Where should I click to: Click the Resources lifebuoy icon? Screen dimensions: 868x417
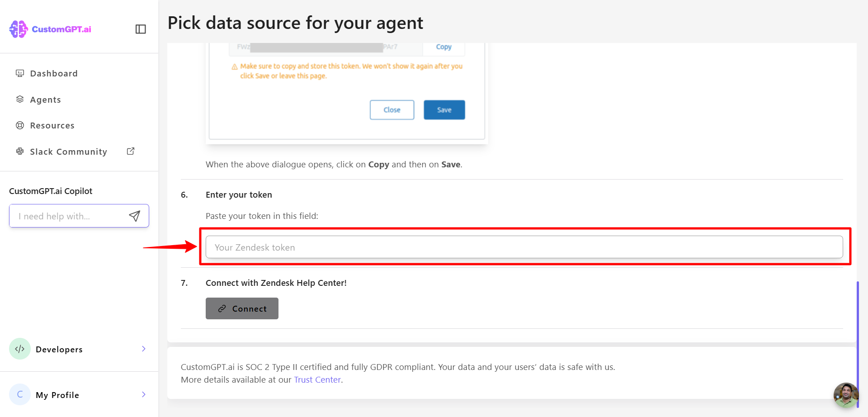[x=20, y=125]
